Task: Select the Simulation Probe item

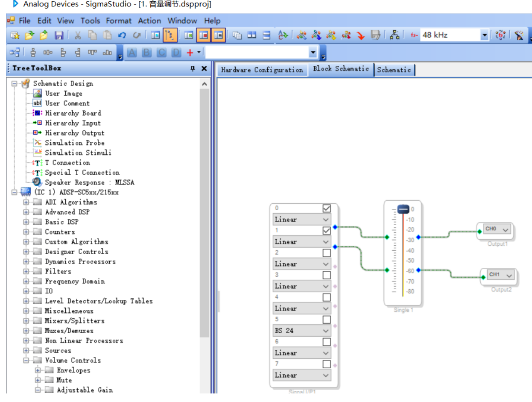Action: coord(75,143)
